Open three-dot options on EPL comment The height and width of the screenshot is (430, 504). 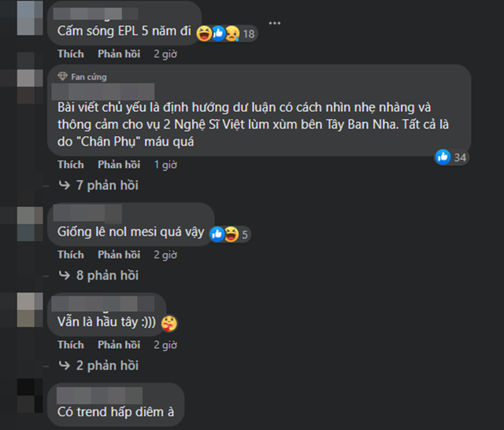coord(275,23)
